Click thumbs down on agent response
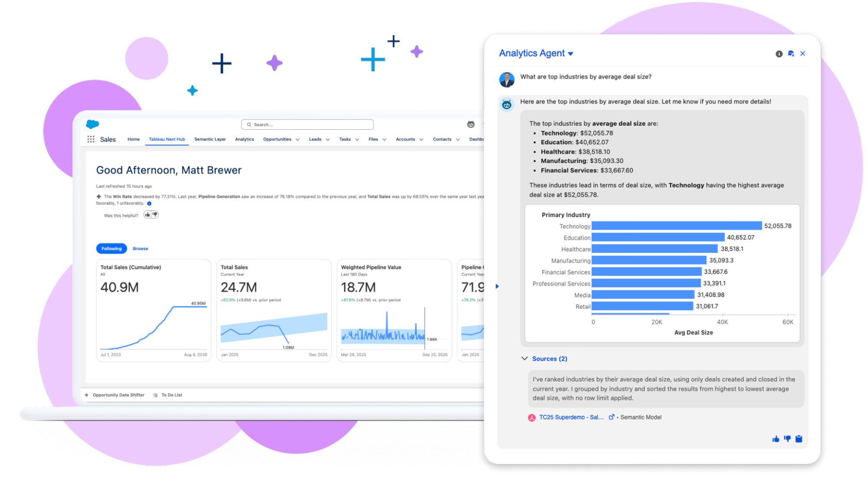Viewport: 868px width, 488px height. tap(787, 439)
